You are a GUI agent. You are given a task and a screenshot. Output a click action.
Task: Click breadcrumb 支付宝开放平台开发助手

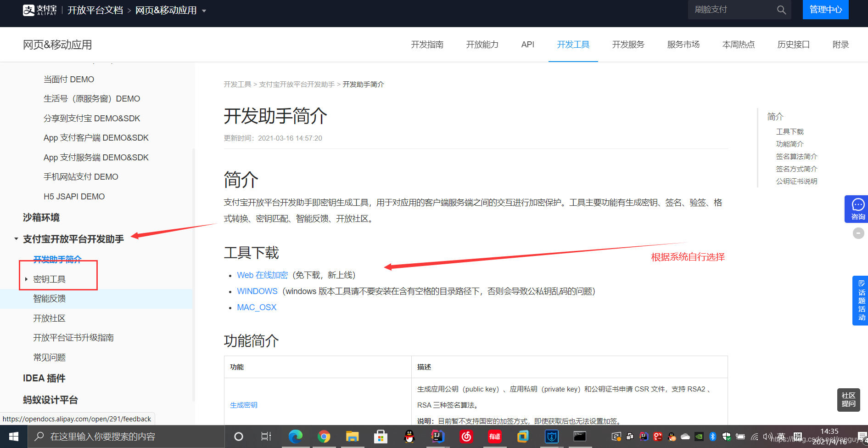pos(297,85)
